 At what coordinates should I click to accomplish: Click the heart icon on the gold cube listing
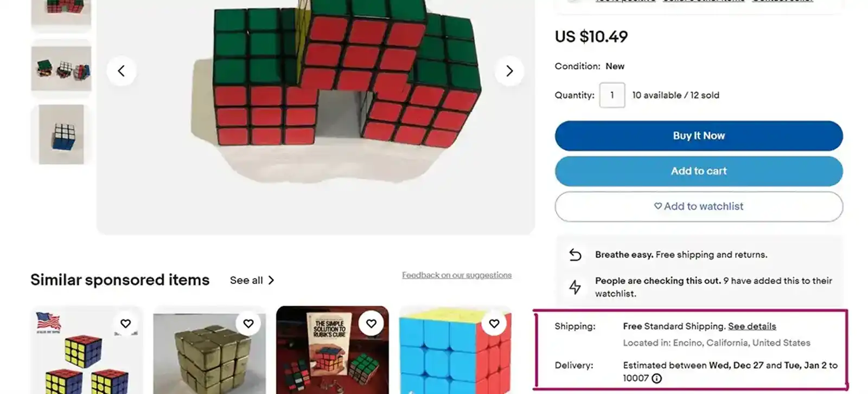(x=248, y=323)
